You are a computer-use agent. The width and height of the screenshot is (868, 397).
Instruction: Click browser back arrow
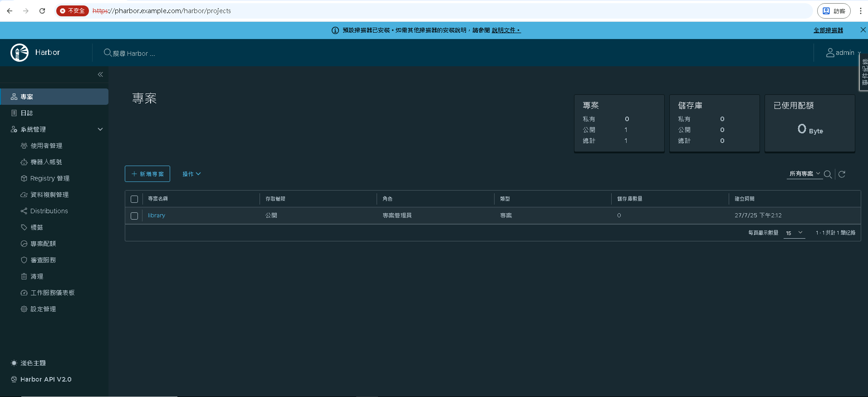10,11
